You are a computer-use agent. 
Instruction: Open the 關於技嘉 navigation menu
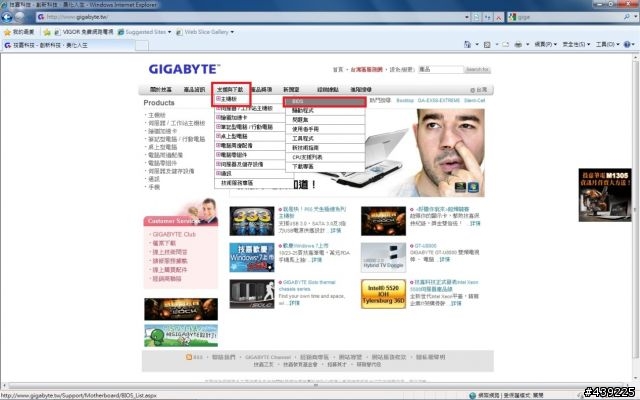(x=160, y=89)
